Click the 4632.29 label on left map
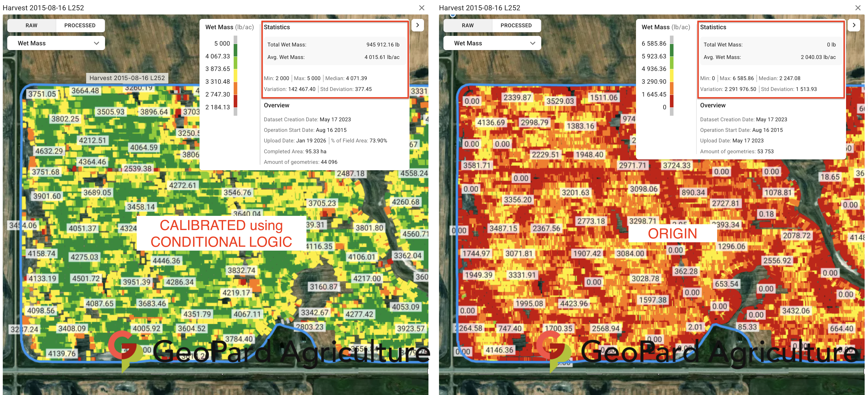The width and height of the screenshot is (868, 395). pyautogui.click(x=49, y=151)
